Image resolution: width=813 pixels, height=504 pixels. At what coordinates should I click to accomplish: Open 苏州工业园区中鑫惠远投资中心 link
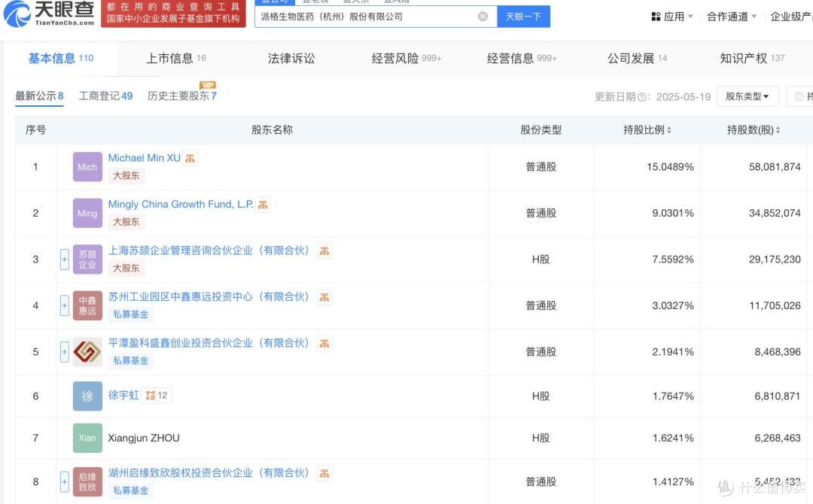(209, 297)
